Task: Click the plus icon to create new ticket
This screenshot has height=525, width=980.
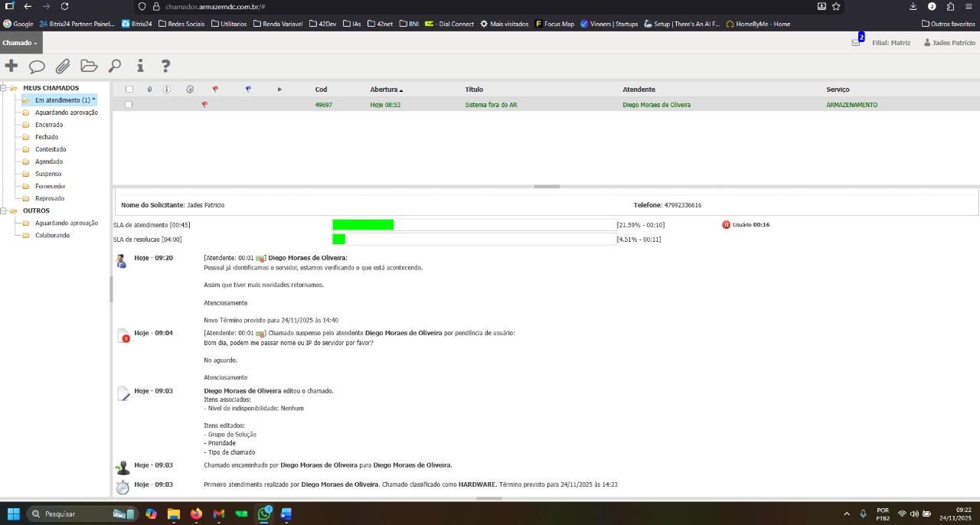Action: 11,66
